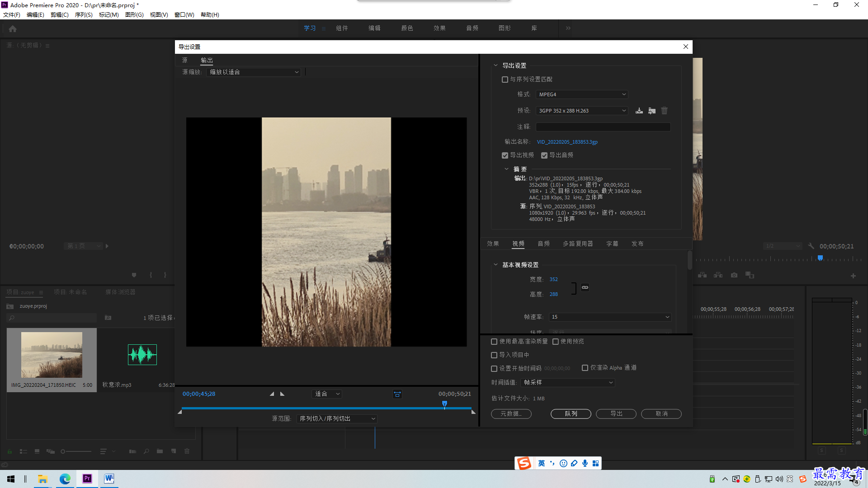Click the aspect ratio correction icon

point(397,394)
